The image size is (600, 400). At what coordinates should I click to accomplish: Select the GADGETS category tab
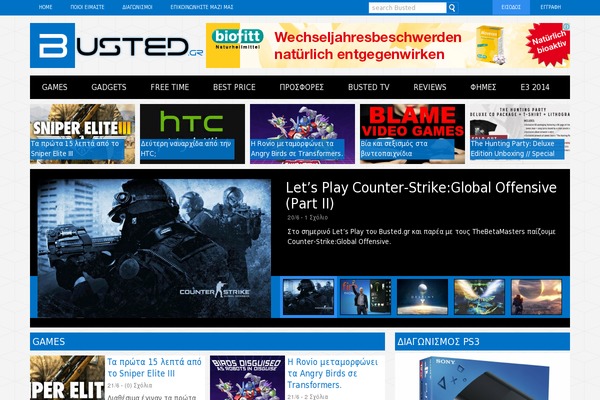coord(109,87)
